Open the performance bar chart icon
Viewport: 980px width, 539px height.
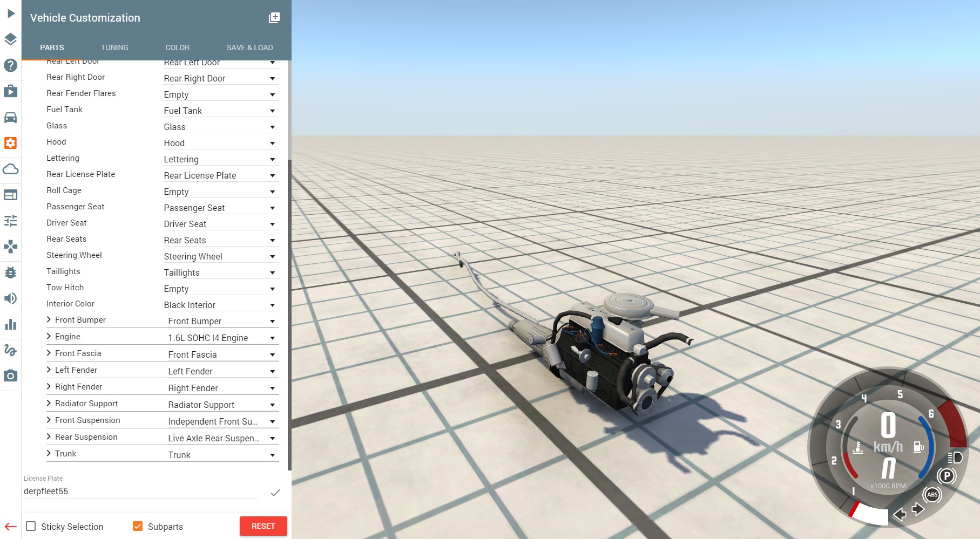pyautogui.click(x=11, y=324)
